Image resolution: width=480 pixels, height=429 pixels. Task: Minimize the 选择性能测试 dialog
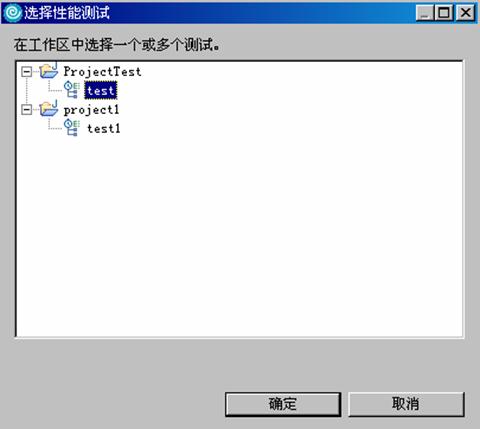point(425,13)
